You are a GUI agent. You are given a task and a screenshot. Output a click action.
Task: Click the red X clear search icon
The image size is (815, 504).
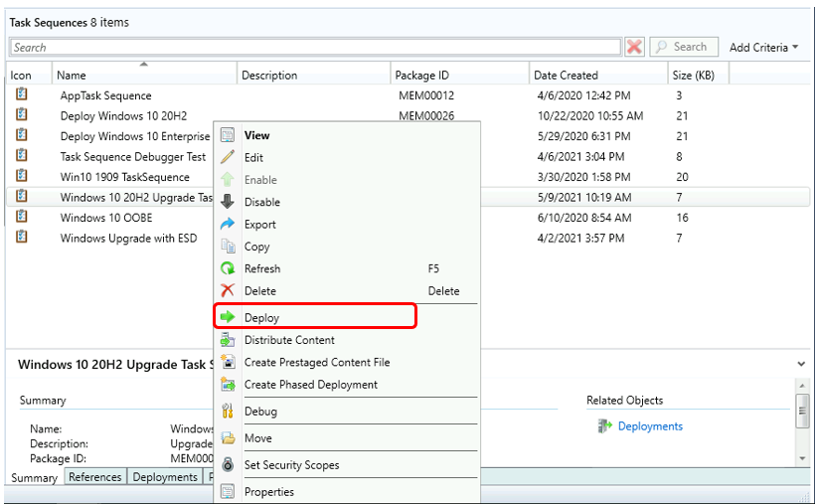(634, 47)
